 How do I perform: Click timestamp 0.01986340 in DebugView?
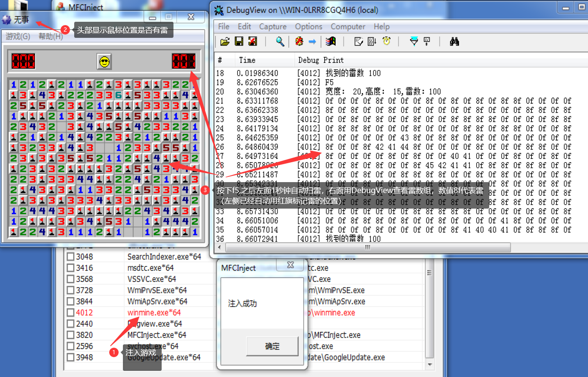click(258, 73)
